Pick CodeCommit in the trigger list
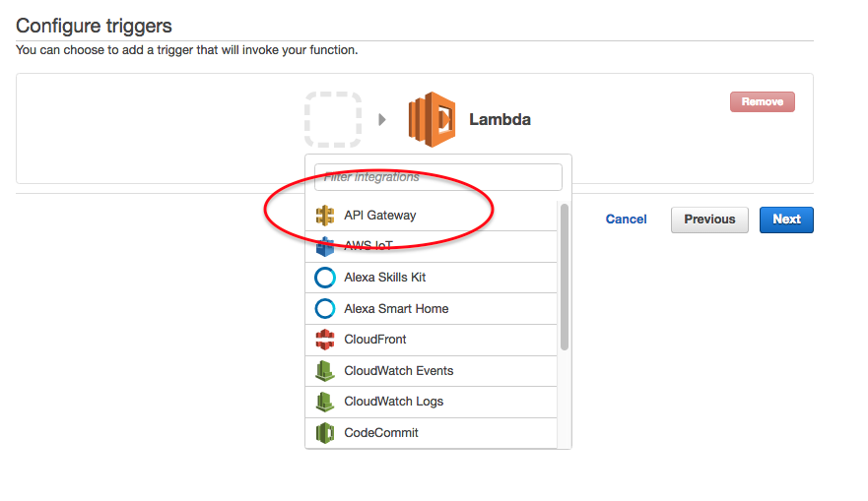 pyautogui.click(x=432, y=433)
